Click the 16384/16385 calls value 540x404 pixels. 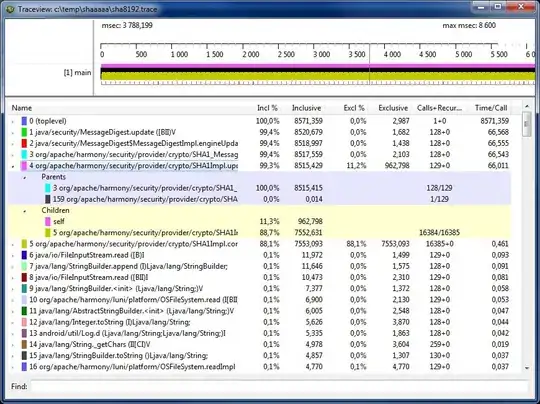[439, 233]
